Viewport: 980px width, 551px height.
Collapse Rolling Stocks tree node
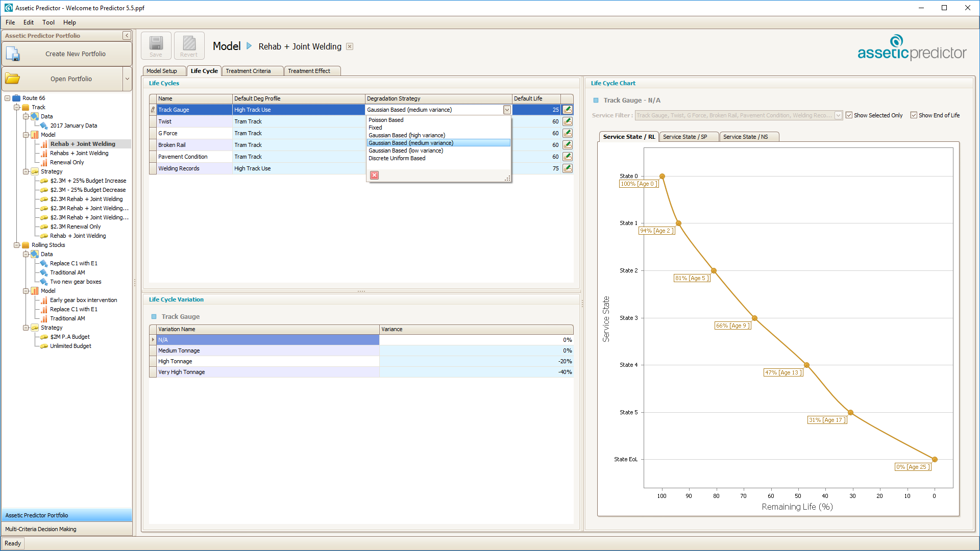tap(16, 245)
